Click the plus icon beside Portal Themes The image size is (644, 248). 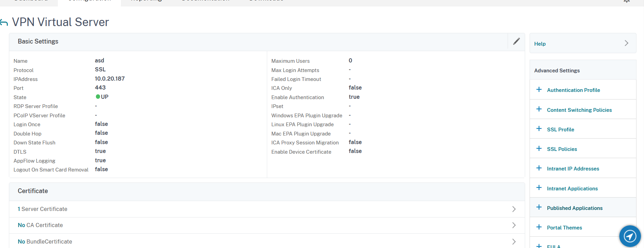pyautogui.click(x=539, y=227)
